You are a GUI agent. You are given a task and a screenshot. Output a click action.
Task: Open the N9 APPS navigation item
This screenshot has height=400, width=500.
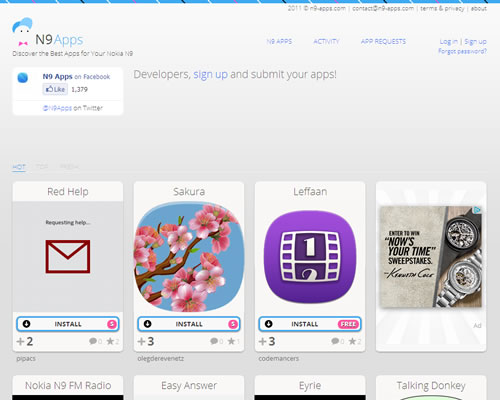[279, 42]
